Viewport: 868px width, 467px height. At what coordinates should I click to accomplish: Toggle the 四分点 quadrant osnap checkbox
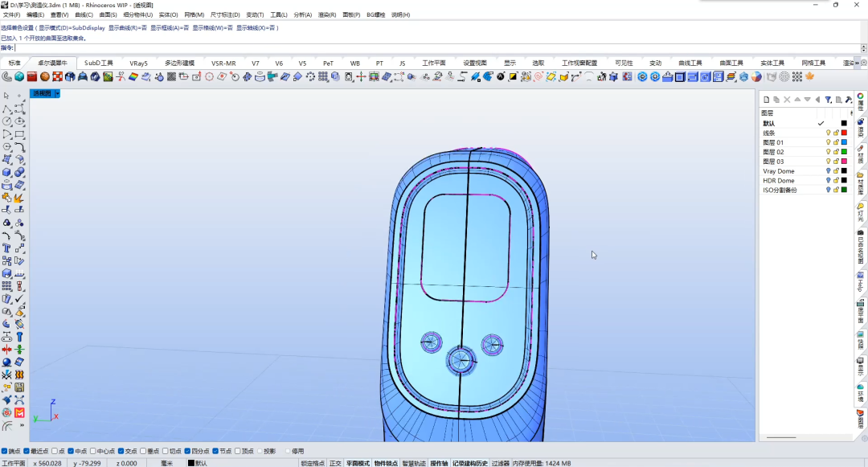187,452
